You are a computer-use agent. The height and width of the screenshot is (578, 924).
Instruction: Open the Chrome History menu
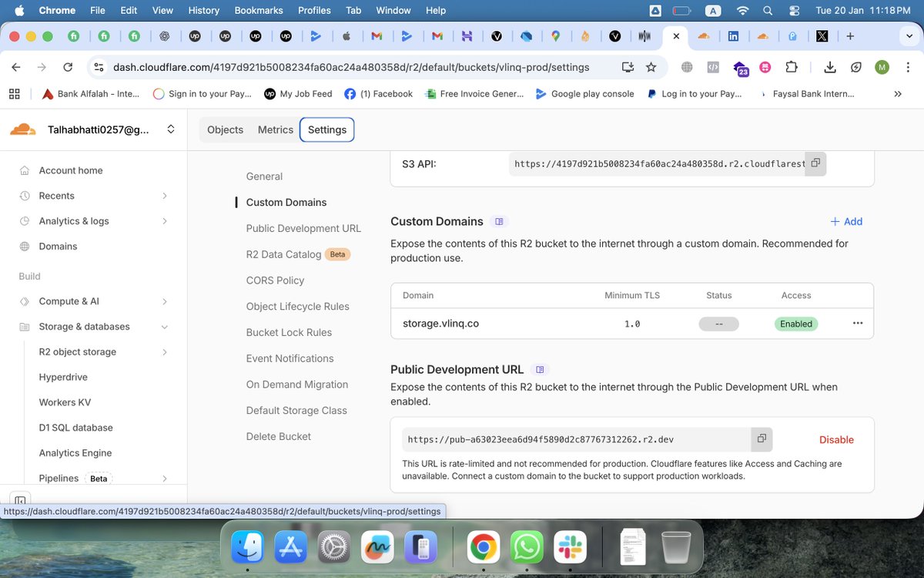tap(204, 11)
